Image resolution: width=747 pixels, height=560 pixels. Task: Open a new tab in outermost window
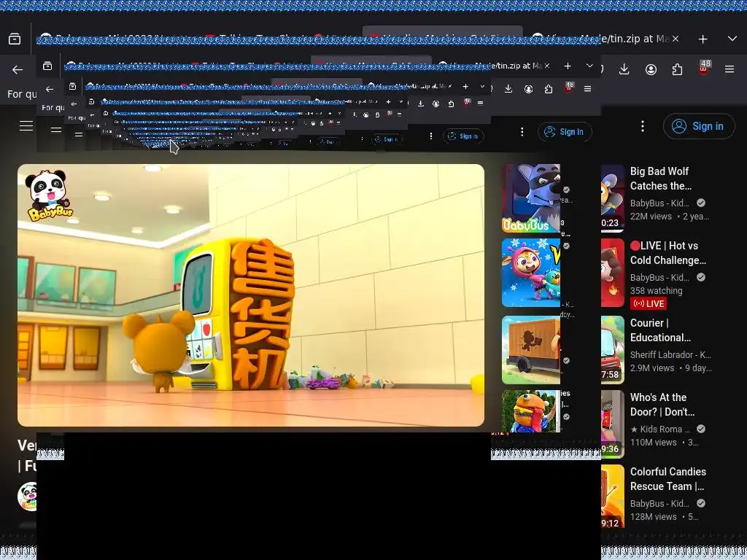703,39
